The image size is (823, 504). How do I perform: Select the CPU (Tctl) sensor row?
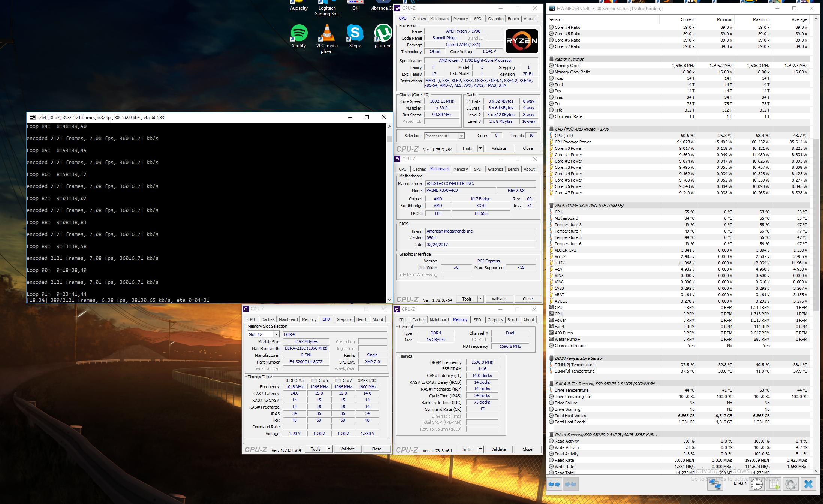pyautogui.click(x=678, y=136)
